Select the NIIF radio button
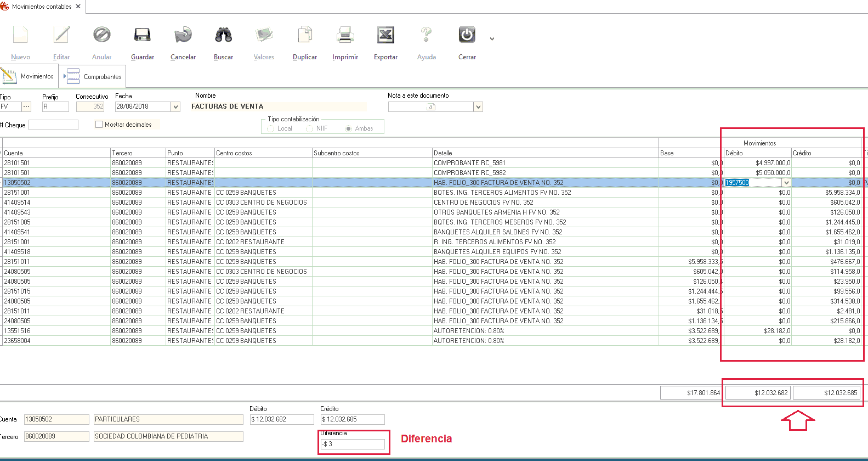Viewport: 868px width, 461px height. 310,128
